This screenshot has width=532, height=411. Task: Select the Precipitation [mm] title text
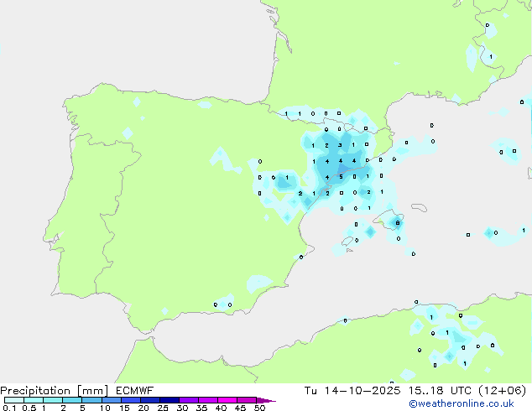(50, 391)
